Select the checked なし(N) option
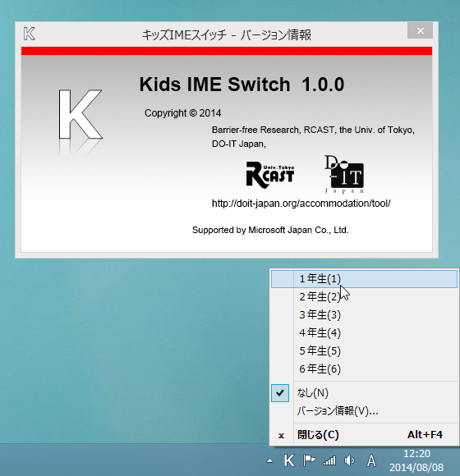Screen dimensions: 460x476 364,393
